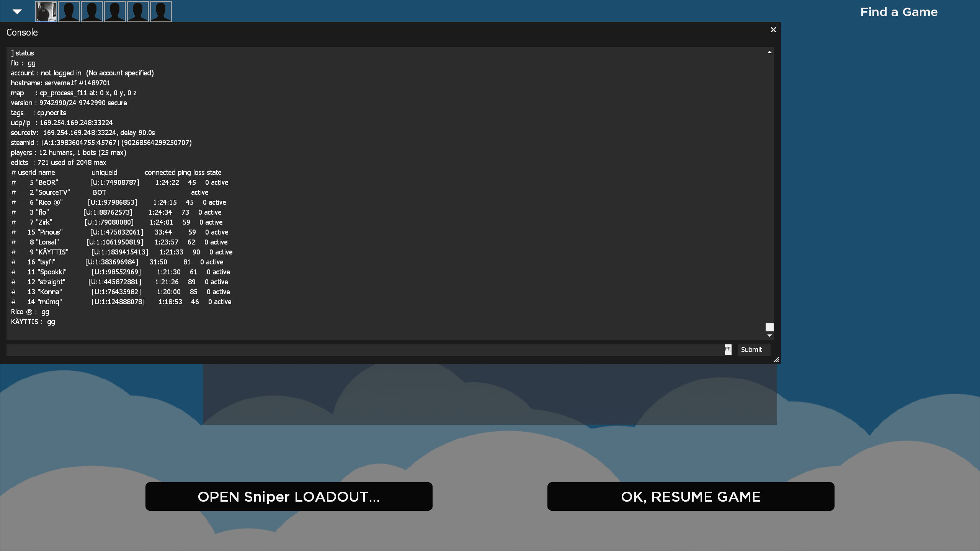This screenshot has height=551, width=980.
Task: Click the console scrollbar thumb
Action: point(769,327)
